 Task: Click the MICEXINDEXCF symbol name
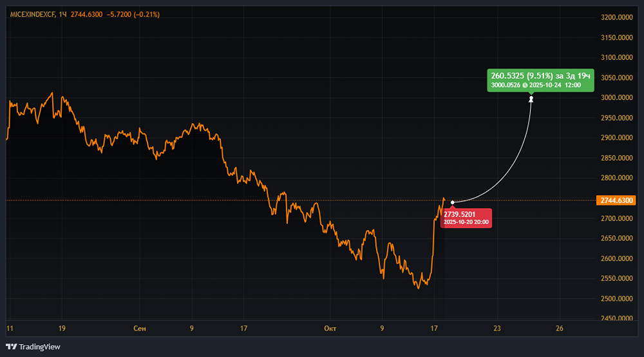coord(32,14)
